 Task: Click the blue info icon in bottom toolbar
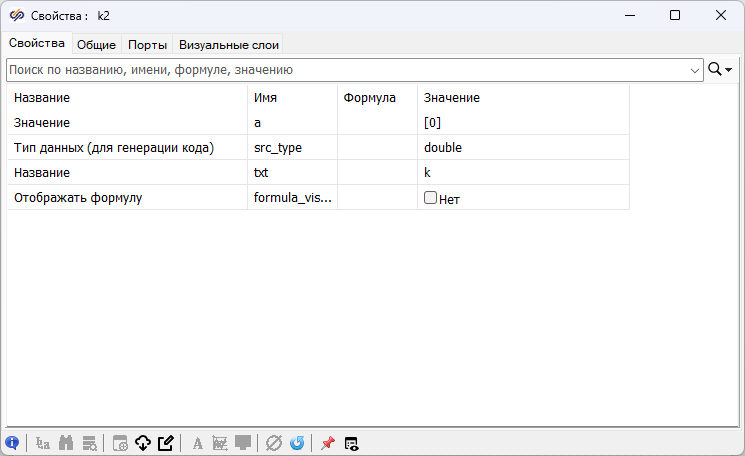pyautogui.click(x=12, y=443)
